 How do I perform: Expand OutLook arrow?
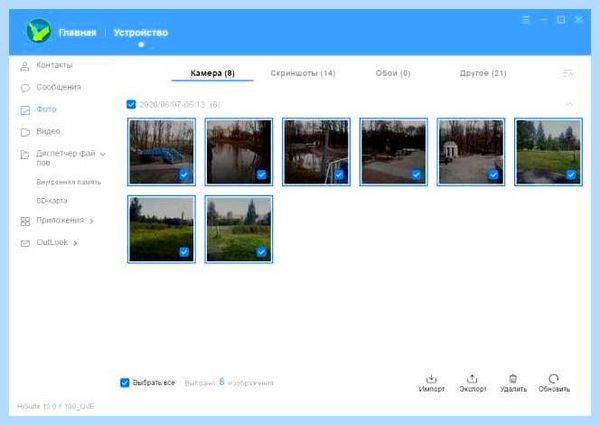click(75, 243)
